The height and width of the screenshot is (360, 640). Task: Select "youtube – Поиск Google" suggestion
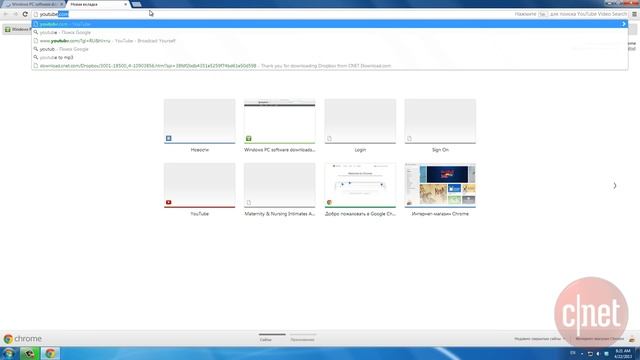330,32
